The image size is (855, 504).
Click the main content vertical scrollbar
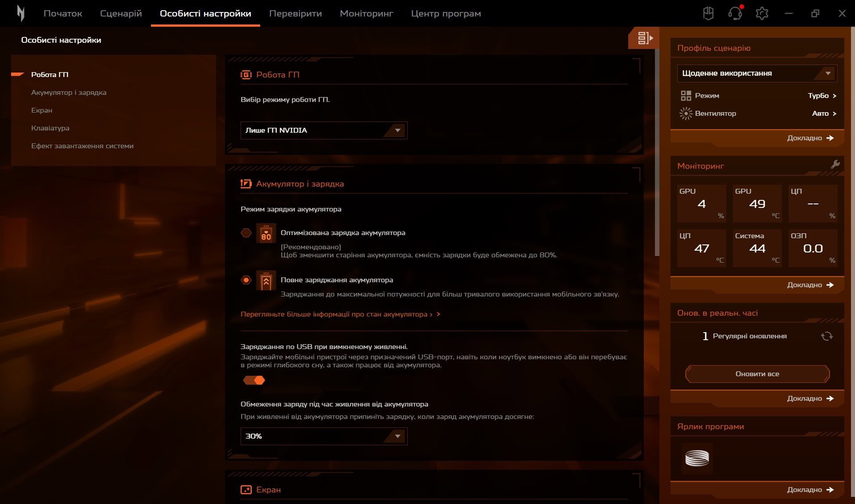pos(657,151)
